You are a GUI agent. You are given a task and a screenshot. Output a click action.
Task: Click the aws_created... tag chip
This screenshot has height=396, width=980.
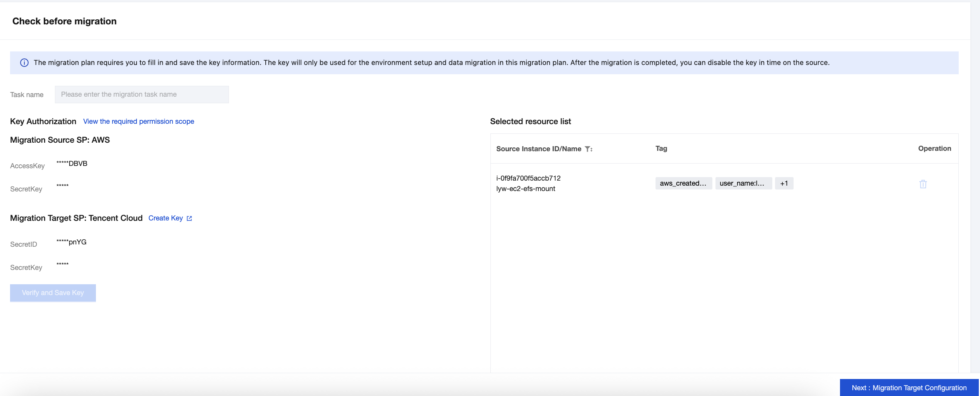point(683,183)
